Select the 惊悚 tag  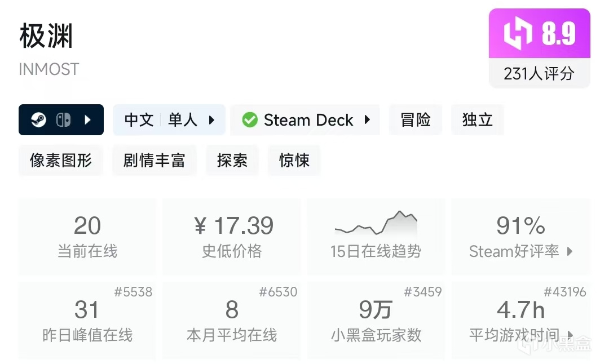[x=294, y=161]
